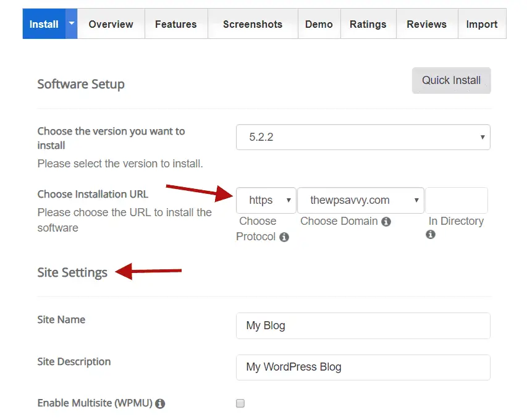Open the Features tab
This screenshot has height=420, width=527.
(176, 24)
